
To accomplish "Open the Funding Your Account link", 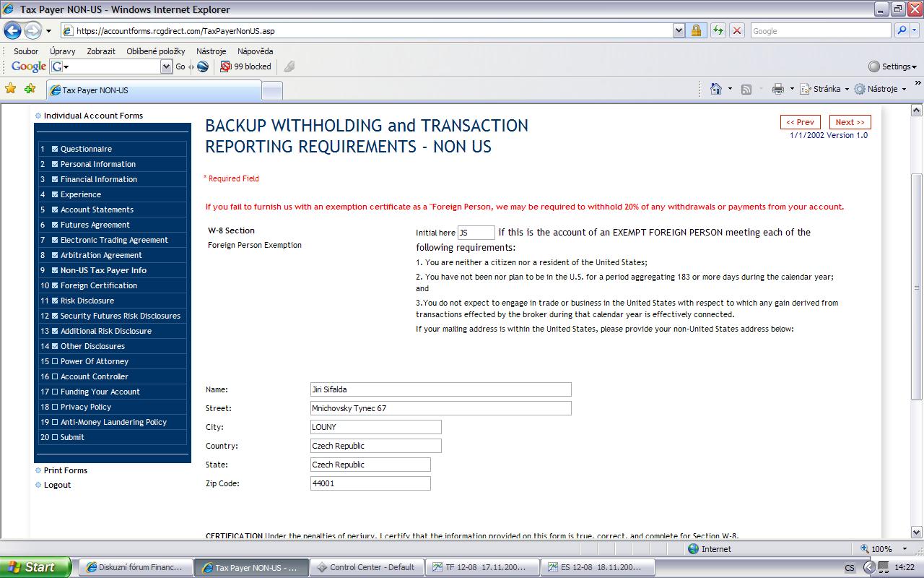I will [x=100, y=392].
